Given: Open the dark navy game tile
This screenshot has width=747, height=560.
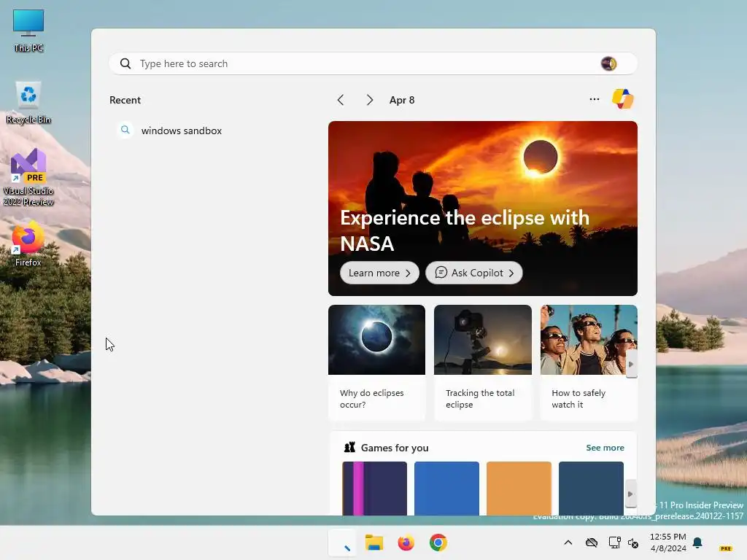Looking at the screenshot, I should 591,488.
